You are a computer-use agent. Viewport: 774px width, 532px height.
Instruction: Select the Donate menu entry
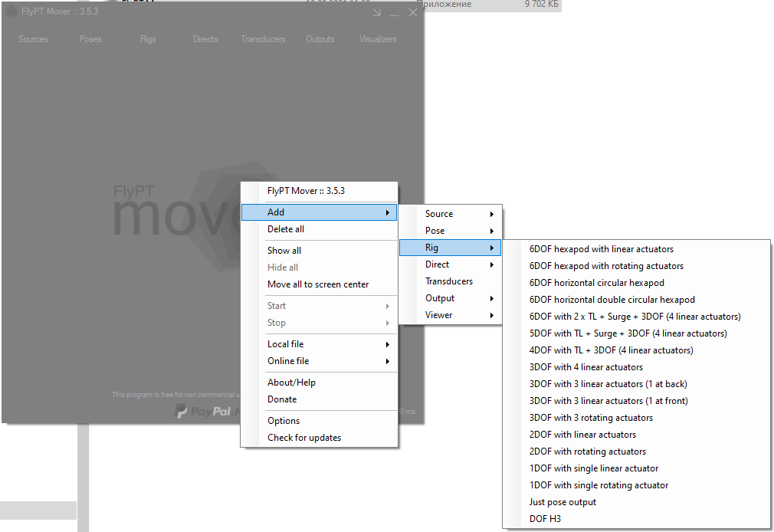coord(319,399)
